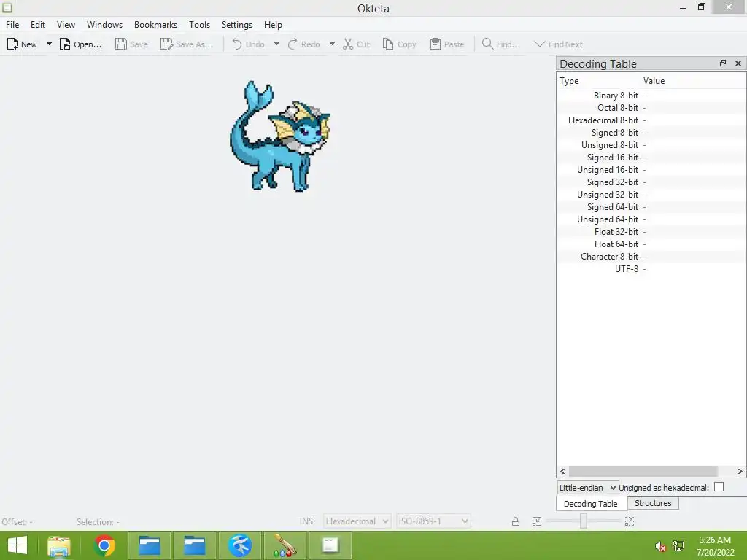Select the Unsigned 64-bit row
Image resolution: width=747 pixels, height=560 pixels.
click(651, 219)
